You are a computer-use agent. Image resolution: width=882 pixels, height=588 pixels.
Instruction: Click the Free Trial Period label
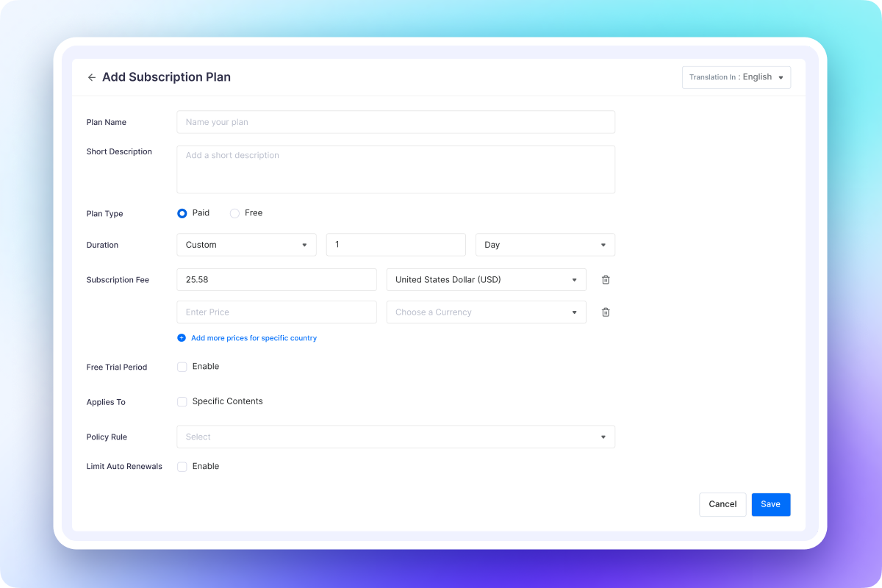(x=117, y=367)
